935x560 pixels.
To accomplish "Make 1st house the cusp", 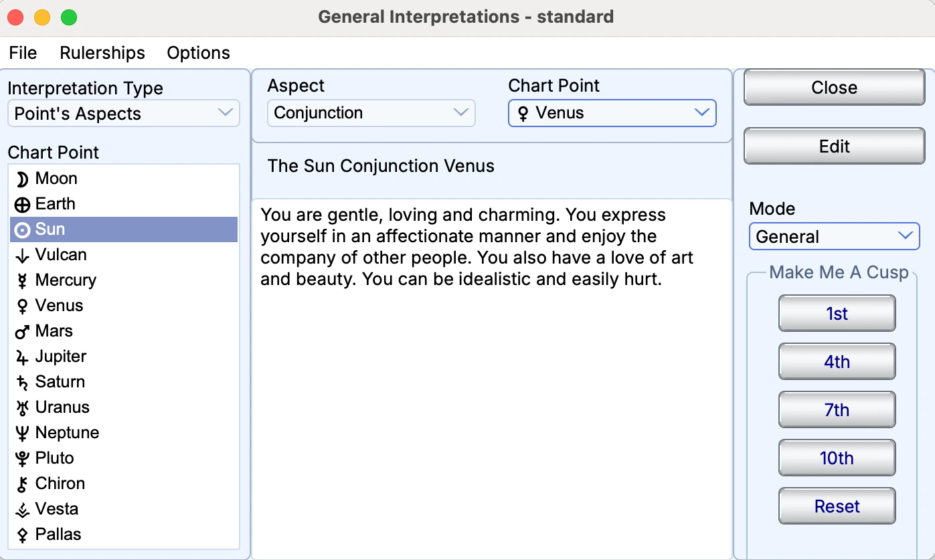I will (837, 313).
